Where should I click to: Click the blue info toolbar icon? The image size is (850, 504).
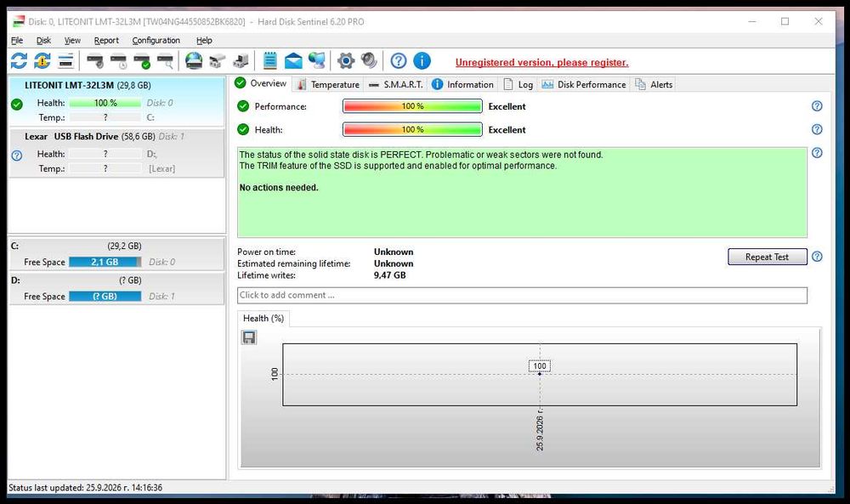tap(422, 60)
